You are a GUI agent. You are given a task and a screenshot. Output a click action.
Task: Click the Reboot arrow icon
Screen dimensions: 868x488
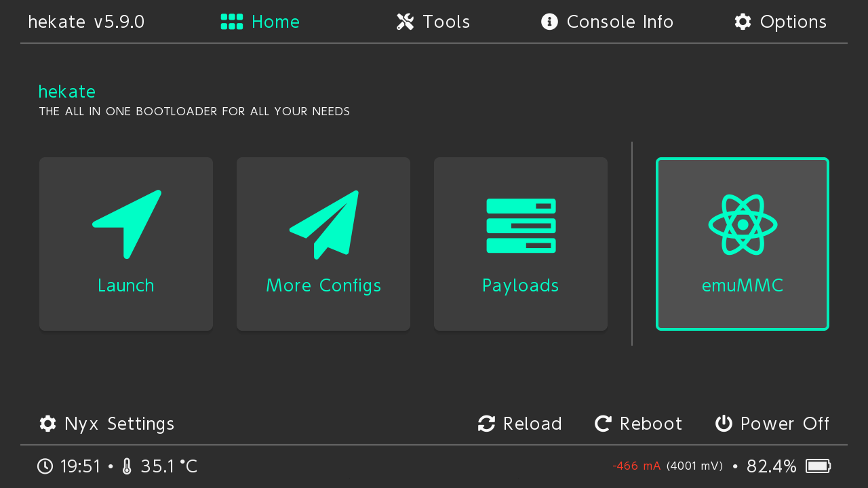tap(603, 424)
